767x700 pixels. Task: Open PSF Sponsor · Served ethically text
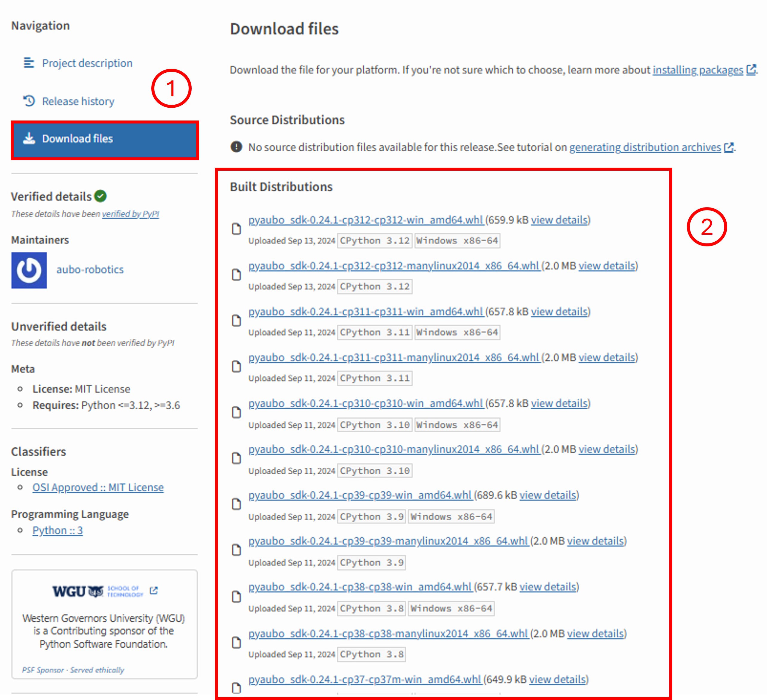click(73, 670)
